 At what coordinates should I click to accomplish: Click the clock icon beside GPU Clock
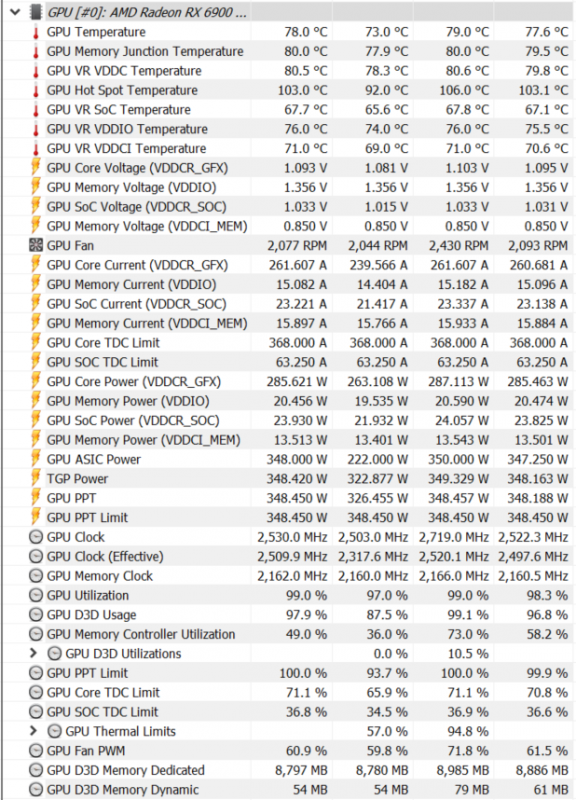click(36, 537)
